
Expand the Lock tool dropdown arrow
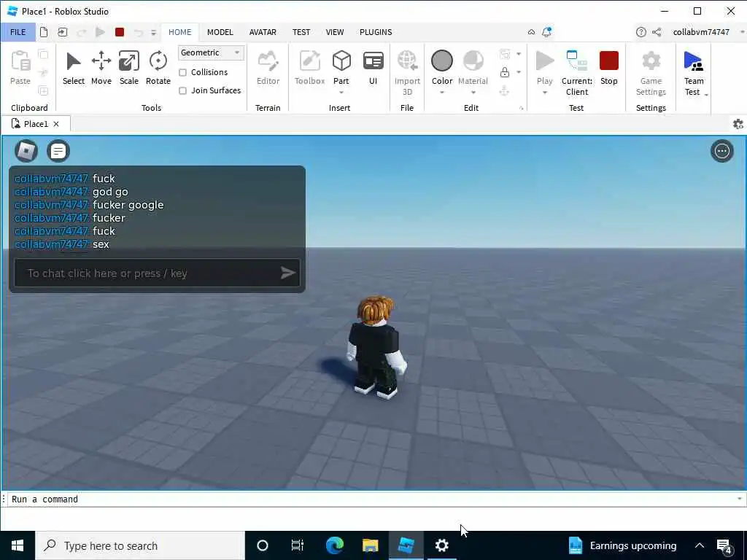(519, 72)
